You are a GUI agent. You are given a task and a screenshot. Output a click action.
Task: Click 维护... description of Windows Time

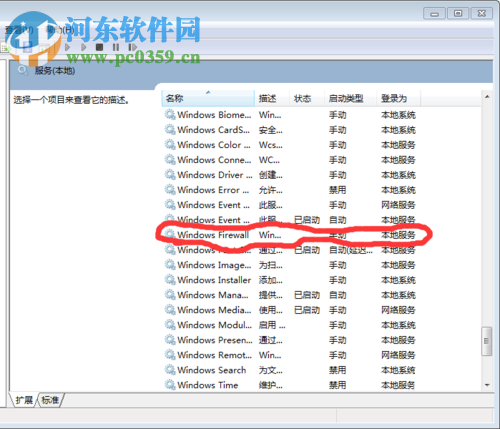click(271, 385)
